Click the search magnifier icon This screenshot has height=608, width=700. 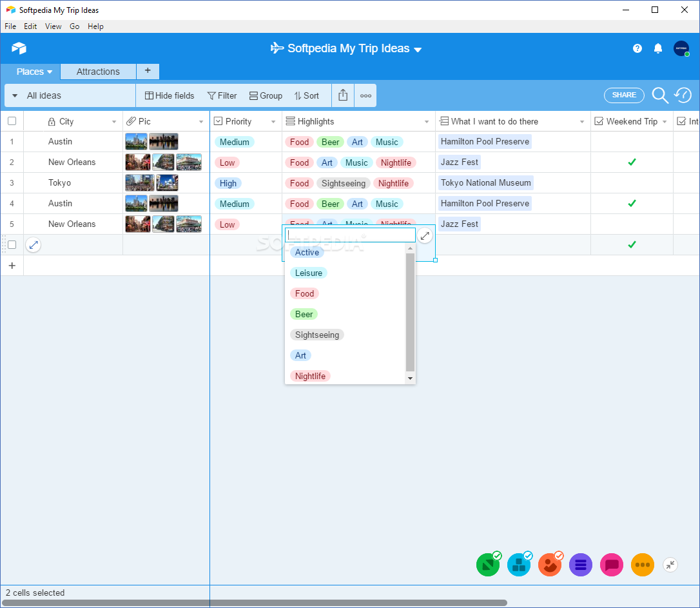[660, 95]
